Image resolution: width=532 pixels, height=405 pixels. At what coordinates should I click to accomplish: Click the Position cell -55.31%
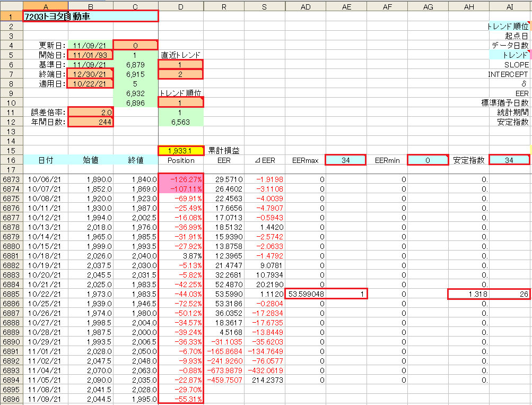(x=181, y=399)
